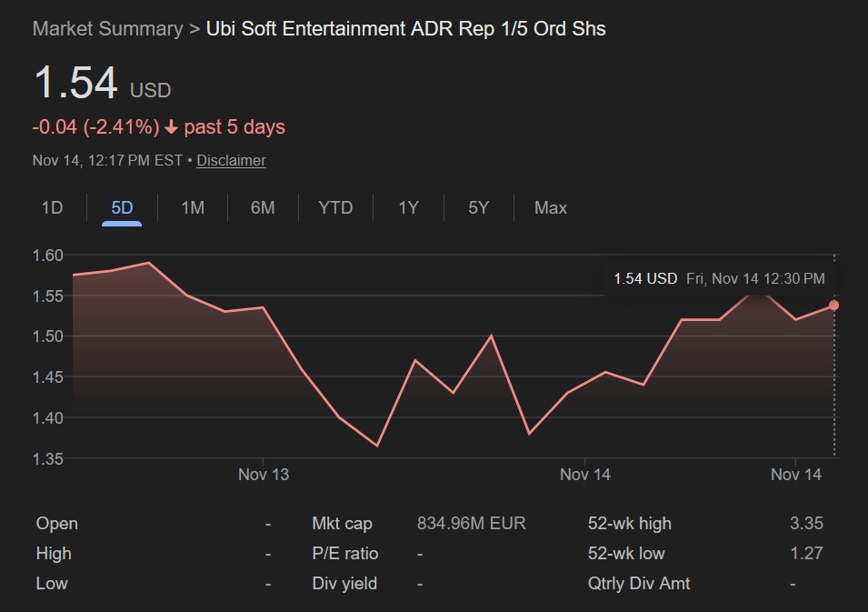Click the Market Summary breadcrumb
The image size is (868, 612).
(x=107, y=29)
